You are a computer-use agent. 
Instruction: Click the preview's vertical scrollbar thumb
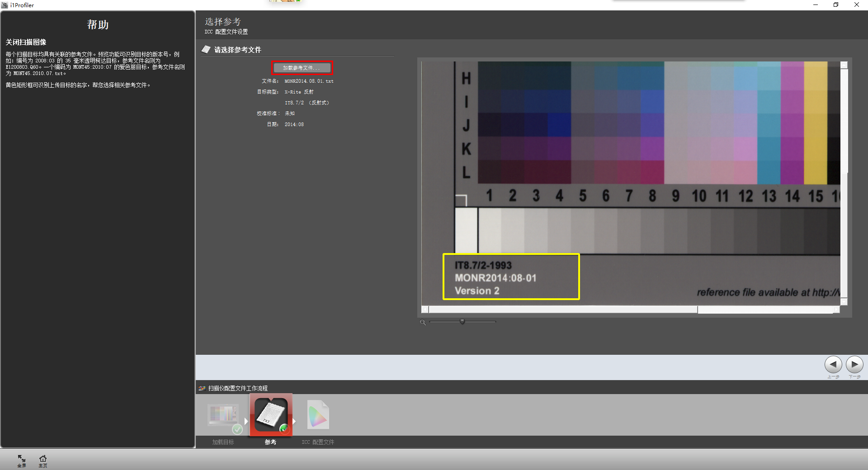[844, 120]
